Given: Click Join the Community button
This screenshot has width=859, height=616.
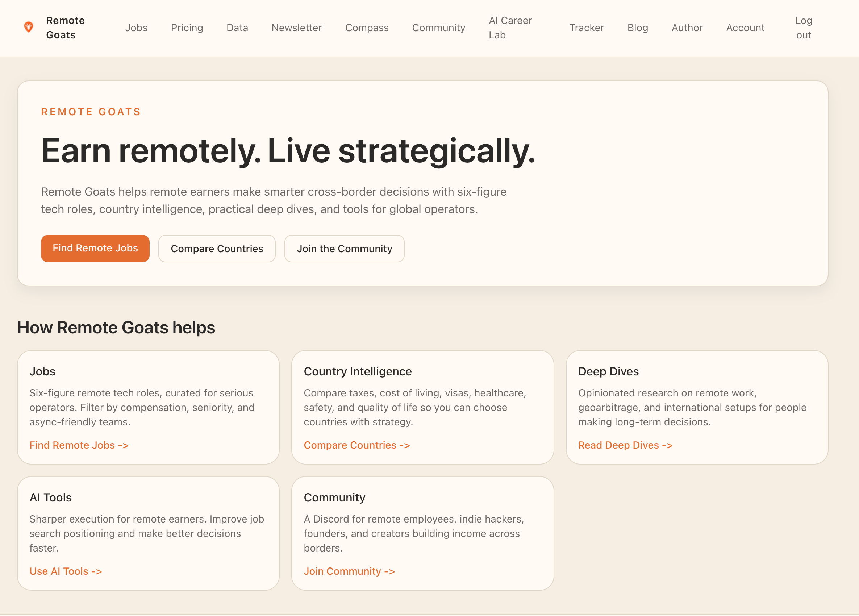Looking at the screenshot, I should click(344, 249).
